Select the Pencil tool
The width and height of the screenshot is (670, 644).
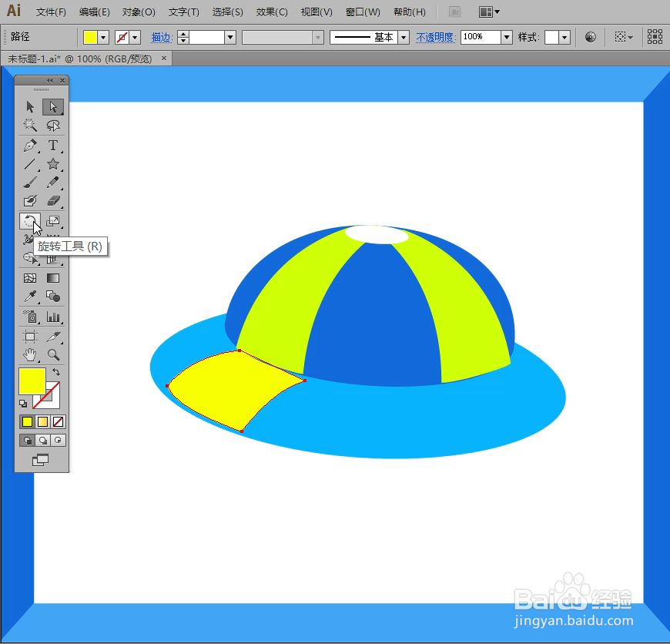53,183
